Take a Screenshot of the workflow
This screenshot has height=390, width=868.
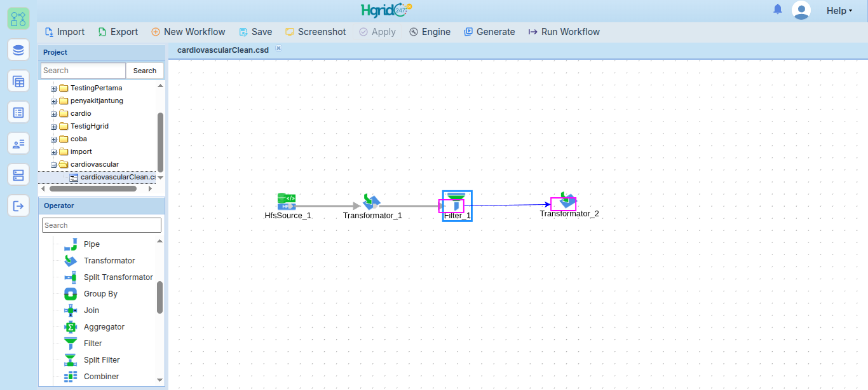[x=316, y=32]
